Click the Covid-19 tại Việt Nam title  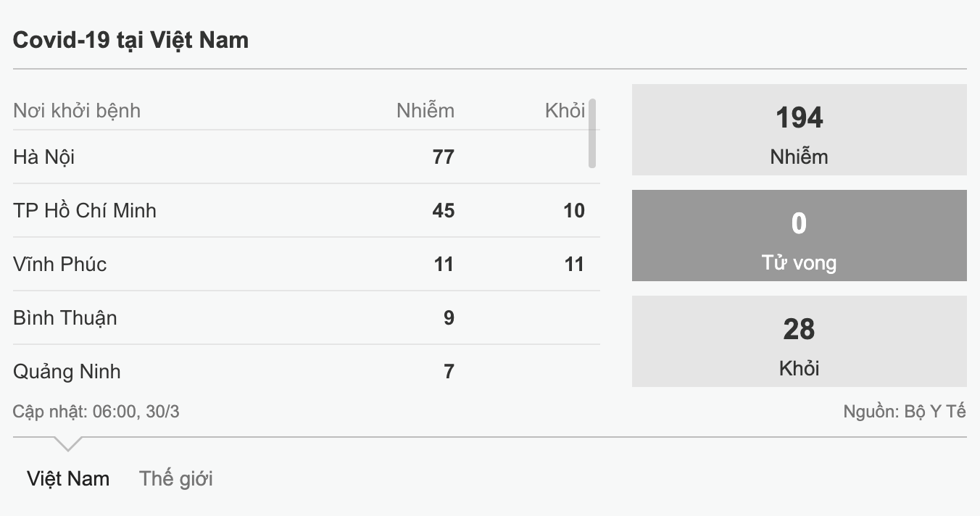click(130, 40)
